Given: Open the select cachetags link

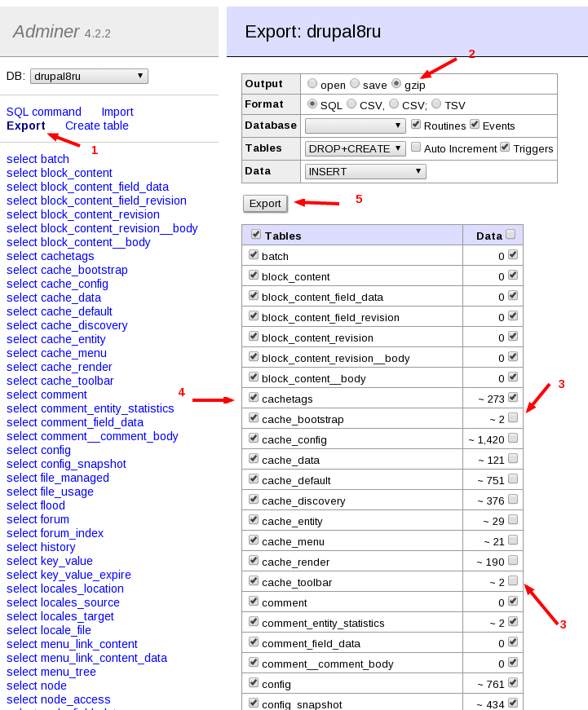Looking at the screenshot, I should pos(51,256).
